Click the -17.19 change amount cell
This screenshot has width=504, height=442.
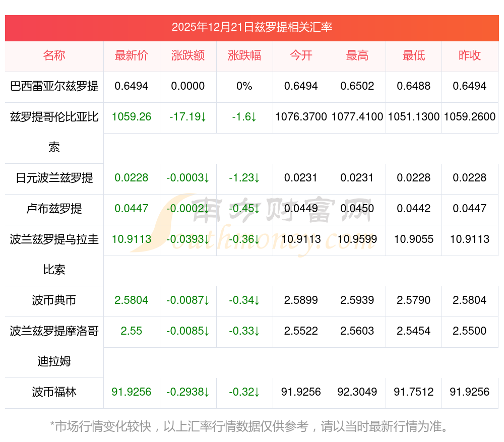(188, 117)
